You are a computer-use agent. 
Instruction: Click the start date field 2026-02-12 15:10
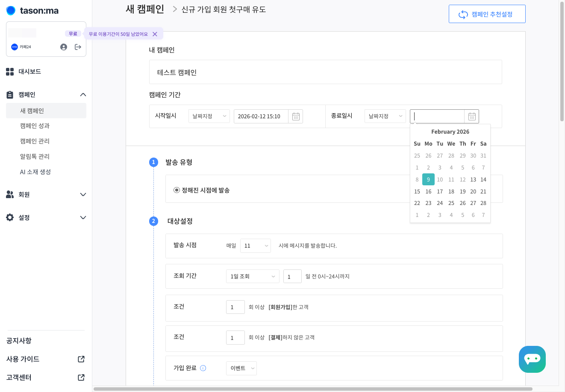[261, 117]
